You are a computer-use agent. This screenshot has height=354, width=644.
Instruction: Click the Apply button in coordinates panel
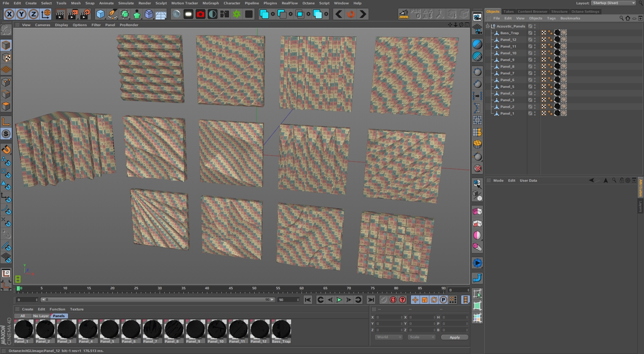point(454,337)
